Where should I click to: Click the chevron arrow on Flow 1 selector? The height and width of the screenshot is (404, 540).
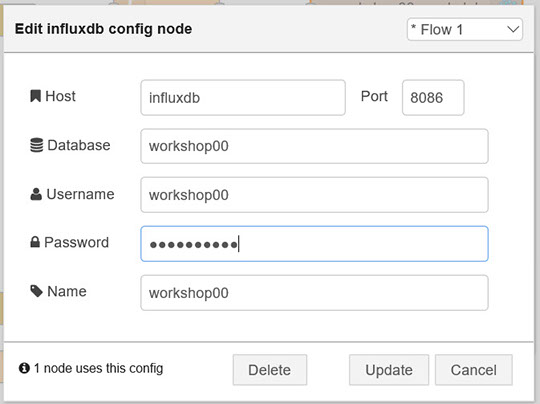point(513,29)
